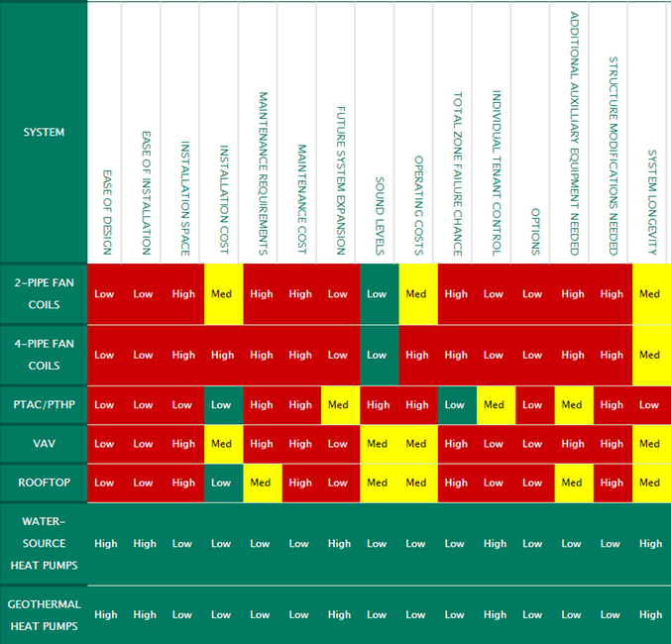Click the INSTALLATION COST column header

pos(223,200)
